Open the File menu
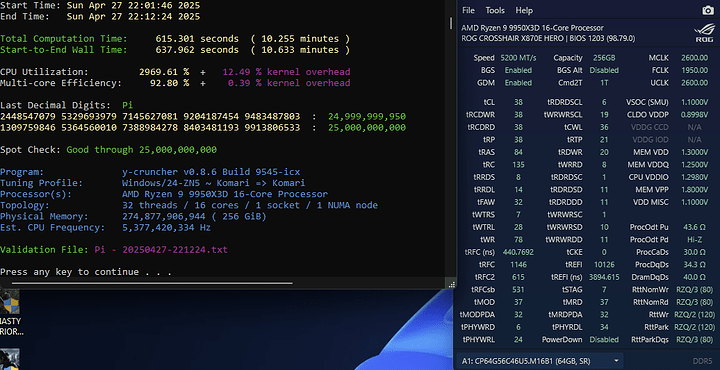720x370 pixels. click(x=468, y=11)
